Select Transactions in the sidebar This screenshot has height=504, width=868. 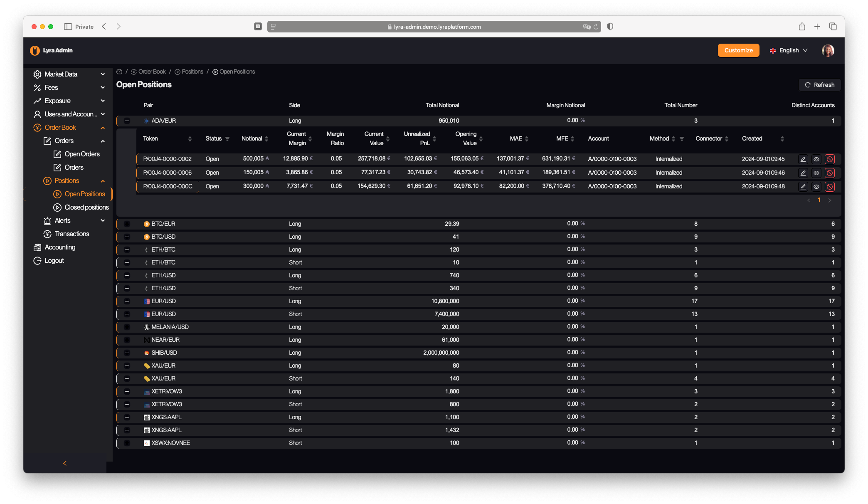[x=72, y=234]
